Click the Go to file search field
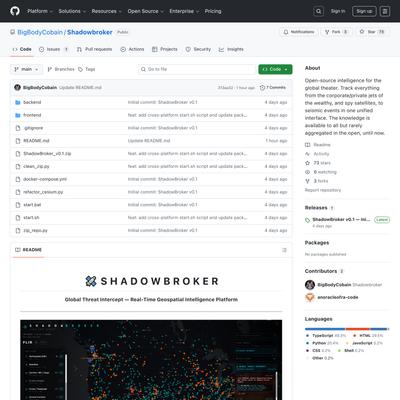400x400 pixels. 197,69
